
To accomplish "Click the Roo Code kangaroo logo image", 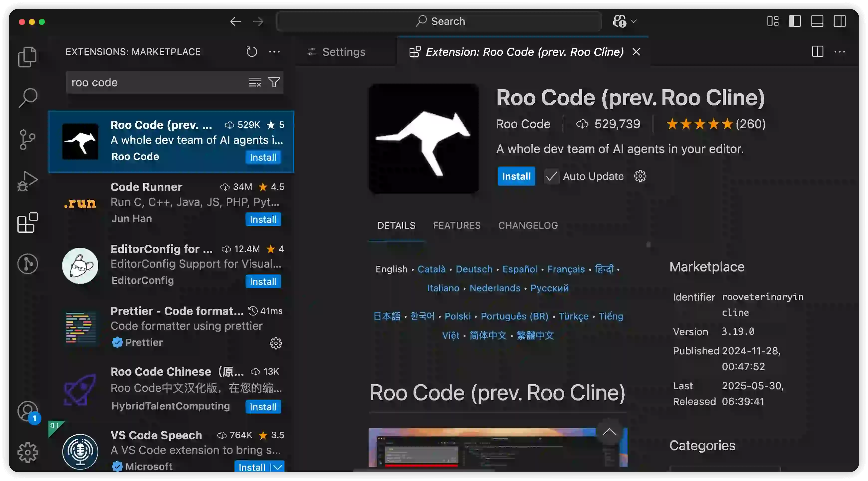I will [x=424, y=138].
